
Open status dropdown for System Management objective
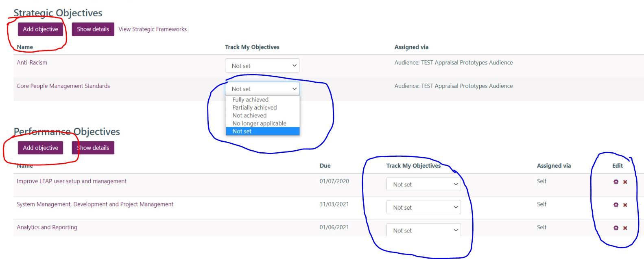pos(423,208)
